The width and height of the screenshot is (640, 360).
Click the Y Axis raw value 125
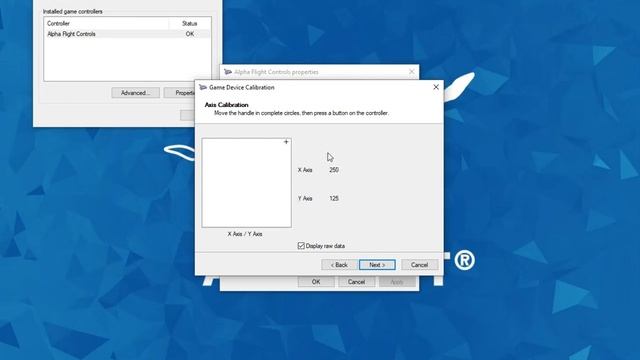tap(334, 198)
